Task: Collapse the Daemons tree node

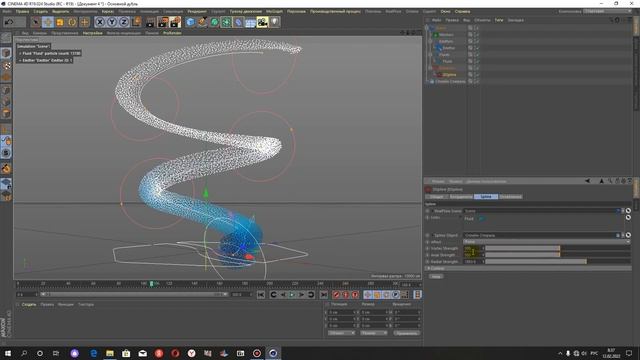Action: [430, 68]
